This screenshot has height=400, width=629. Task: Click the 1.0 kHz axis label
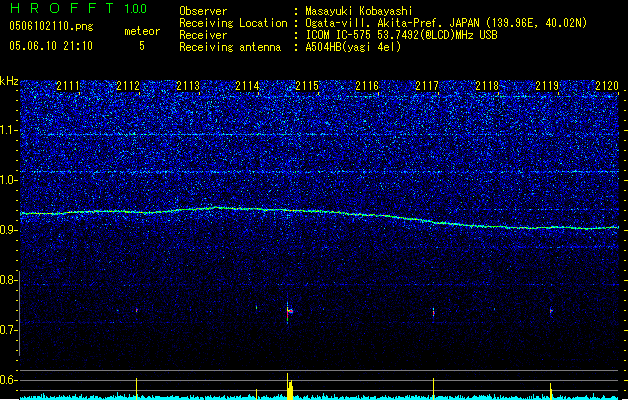(9, 180)
